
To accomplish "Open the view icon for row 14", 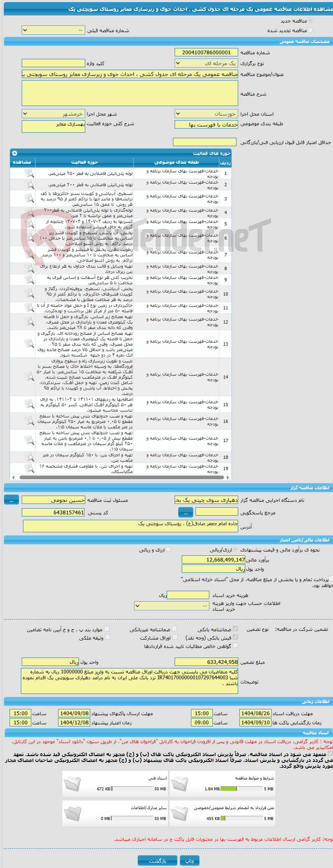I will coord(29,377).
